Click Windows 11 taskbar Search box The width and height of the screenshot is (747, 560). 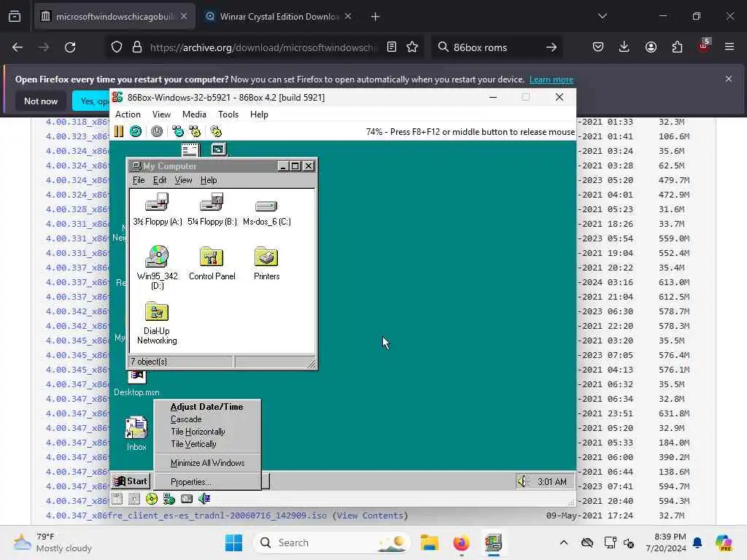click(x=332, y=542)
